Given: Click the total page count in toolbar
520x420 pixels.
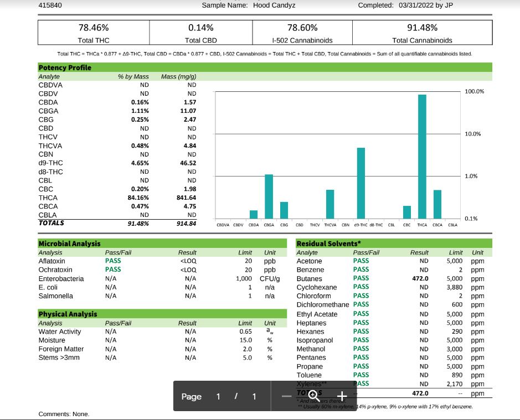Looking at the screenshot, I should tap(254, 396).
